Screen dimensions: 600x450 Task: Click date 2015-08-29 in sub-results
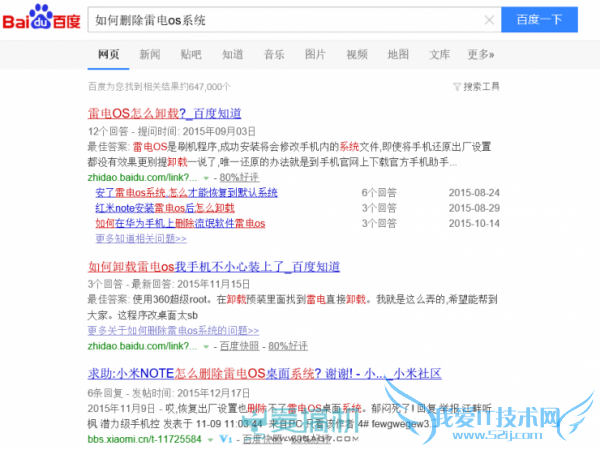coord(474,208)
